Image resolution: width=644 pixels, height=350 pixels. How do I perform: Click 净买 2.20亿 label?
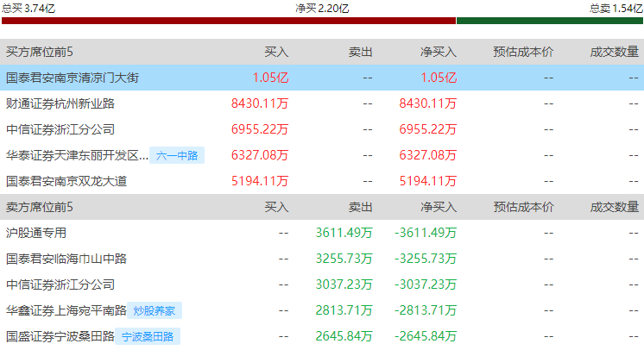322,9
